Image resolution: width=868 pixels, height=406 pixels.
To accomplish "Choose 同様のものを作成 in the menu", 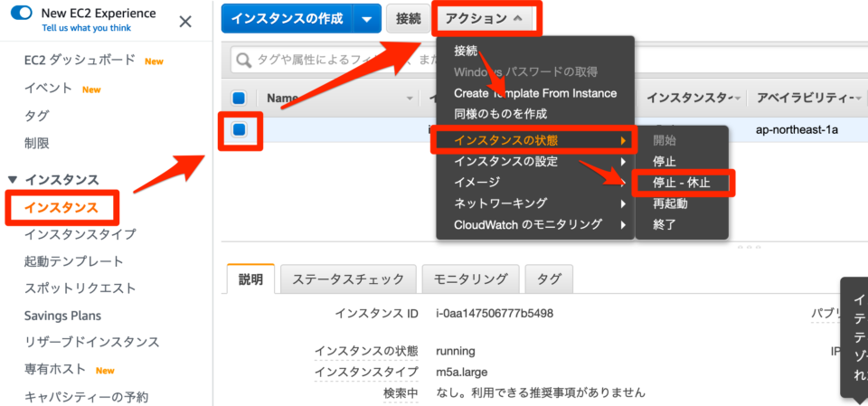I will tap(500, 114).
